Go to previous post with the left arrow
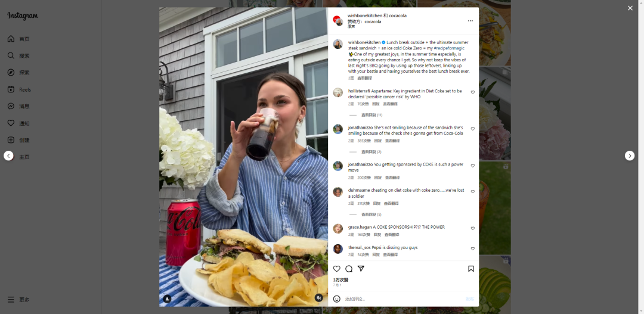 [x=8, y=156]
